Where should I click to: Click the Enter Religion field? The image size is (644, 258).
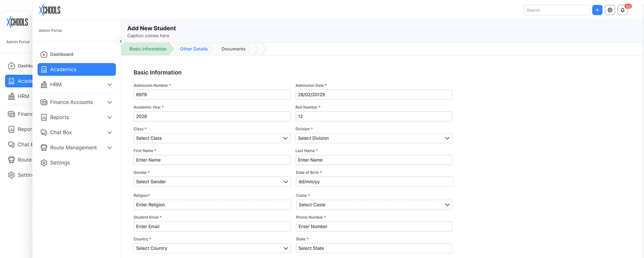point(212,205)
